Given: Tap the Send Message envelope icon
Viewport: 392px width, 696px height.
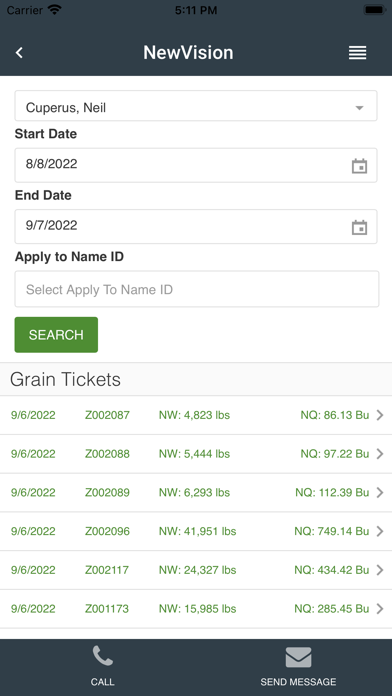Looking at the screenshot, I should click(298, 657).
